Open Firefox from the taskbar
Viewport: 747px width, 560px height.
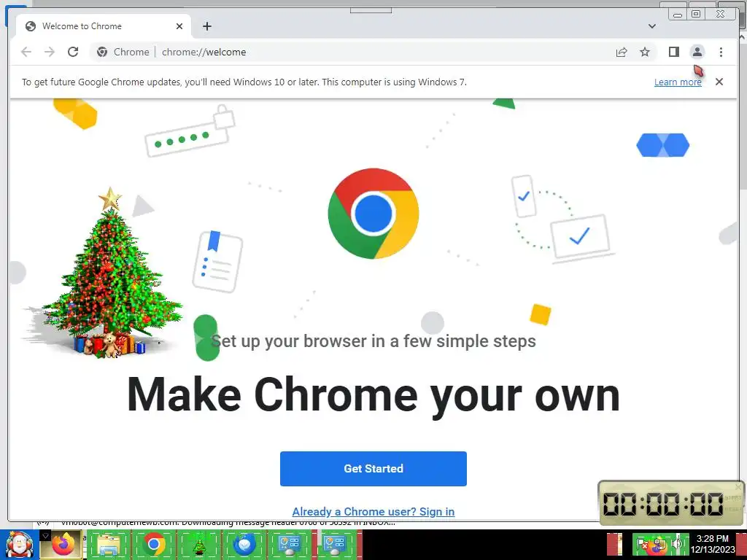pyautogui.click(x=63, y=544)
